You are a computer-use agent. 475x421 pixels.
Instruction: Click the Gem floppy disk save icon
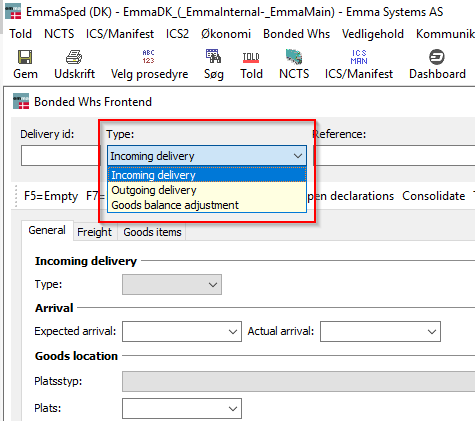(x=25, y=57)
